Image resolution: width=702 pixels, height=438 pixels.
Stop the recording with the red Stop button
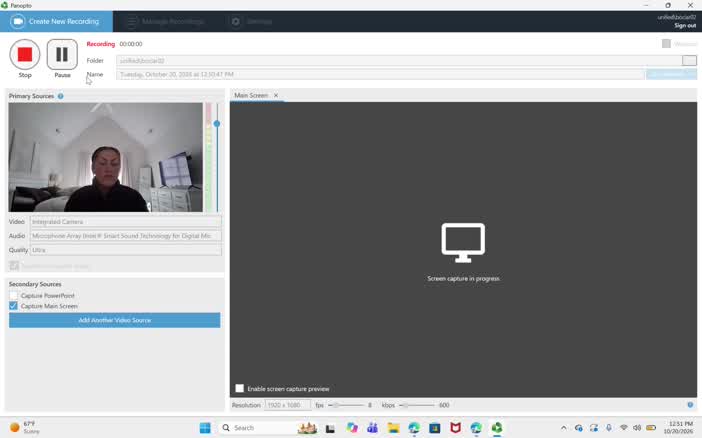click(x=25, y=54)
